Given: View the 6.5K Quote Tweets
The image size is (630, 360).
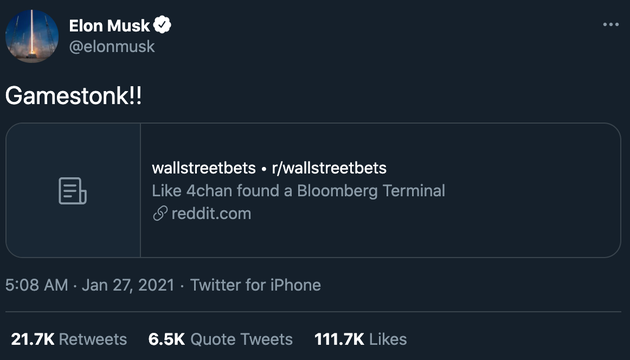Looking at the screenshot, I should point(220,340).
